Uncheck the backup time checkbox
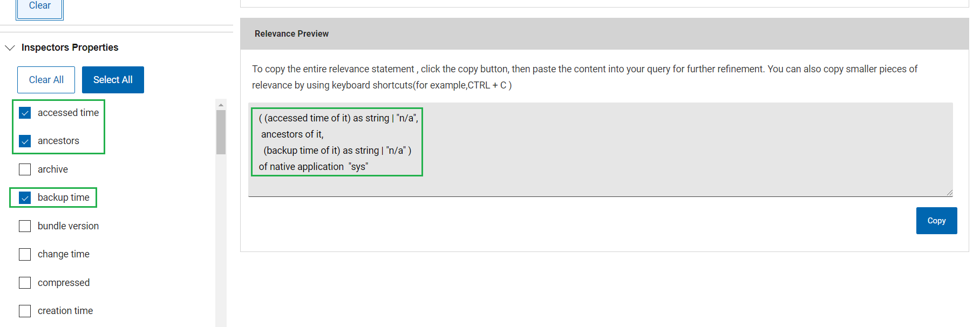 tap(25, 197)
